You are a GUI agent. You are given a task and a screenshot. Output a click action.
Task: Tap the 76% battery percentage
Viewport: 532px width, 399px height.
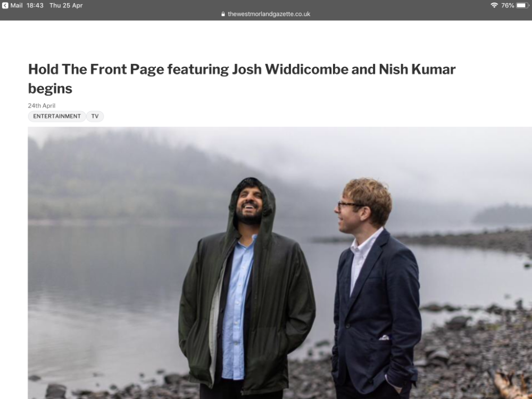[508, 5]
